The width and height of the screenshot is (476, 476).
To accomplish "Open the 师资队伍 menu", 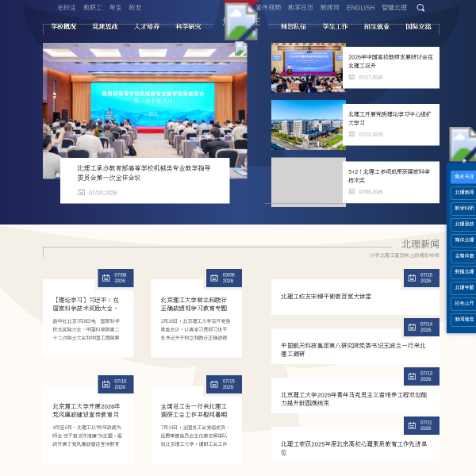I will [x=294, y=27].
